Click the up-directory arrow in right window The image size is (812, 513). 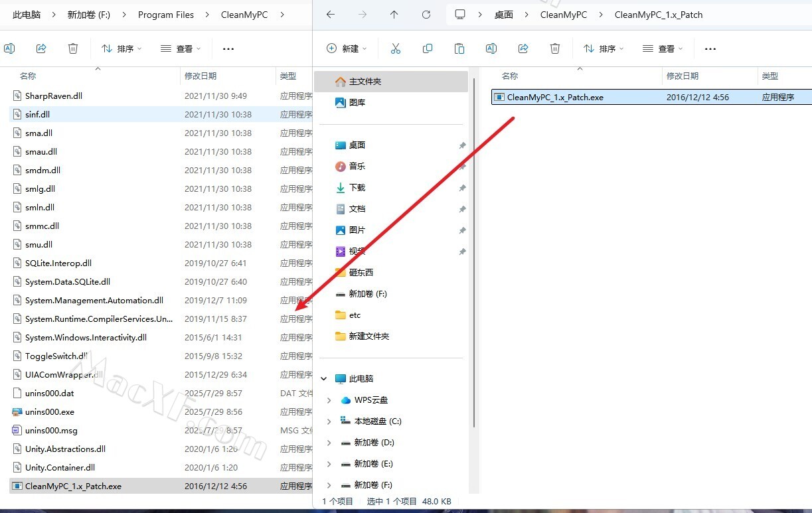[x=394, y=15]
